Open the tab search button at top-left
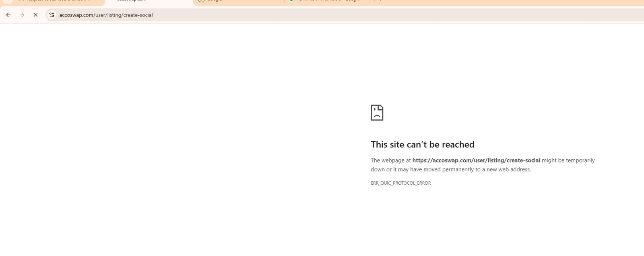Viewport: 644px width, 256px height. pos(7,1)
